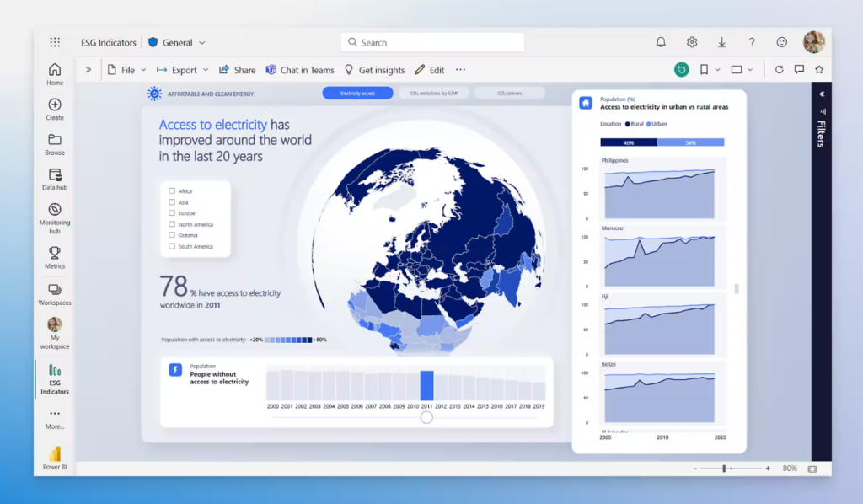Open notifications from the top bar
Screen dimensions: 863x504
coord(661,41)
